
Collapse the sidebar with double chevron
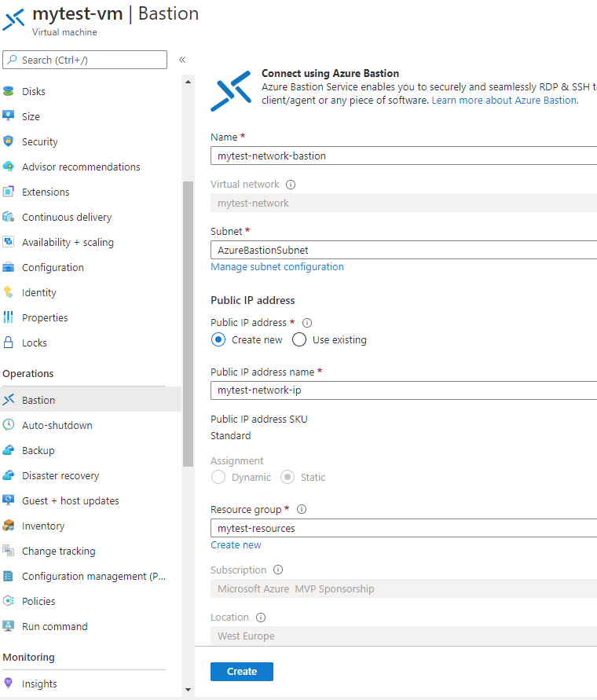click(x=182, y=60)
